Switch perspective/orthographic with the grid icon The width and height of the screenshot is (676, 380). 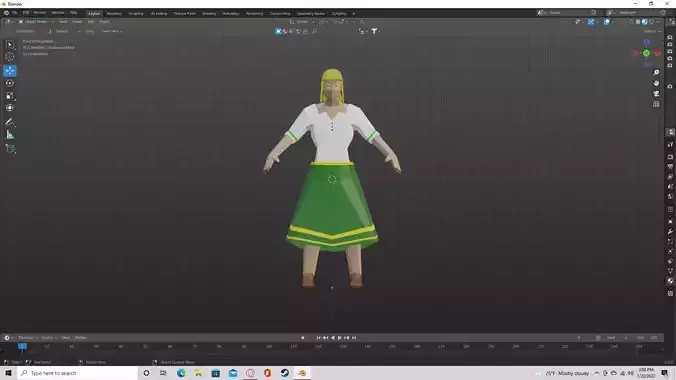click(656, 104)
